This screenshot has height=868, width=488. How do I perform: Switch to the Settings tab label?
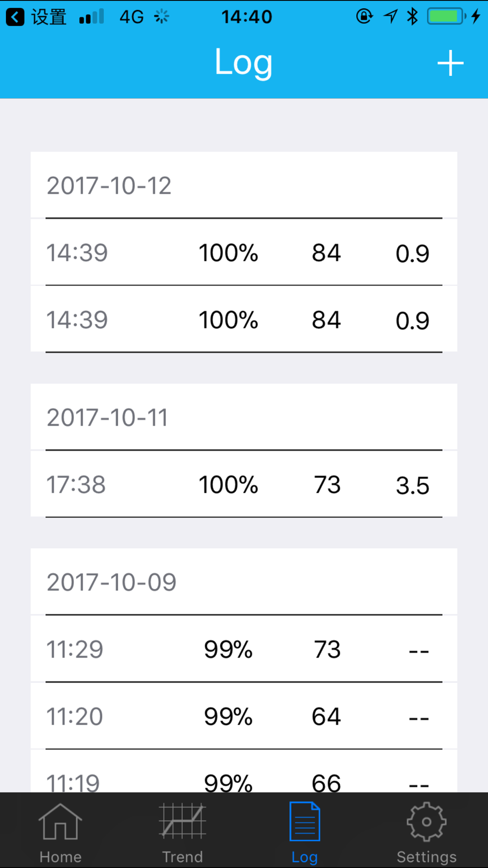[427, 857]
